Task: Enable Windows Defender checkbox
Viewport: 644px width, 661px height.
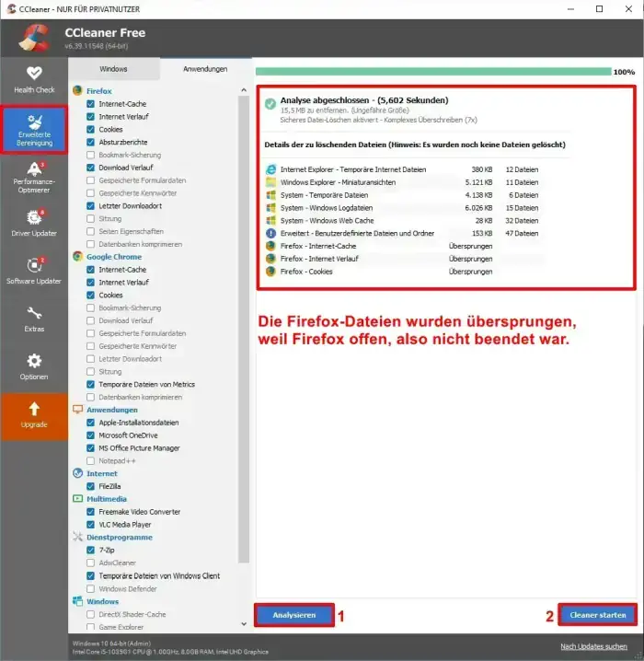Action: [90, 588]
